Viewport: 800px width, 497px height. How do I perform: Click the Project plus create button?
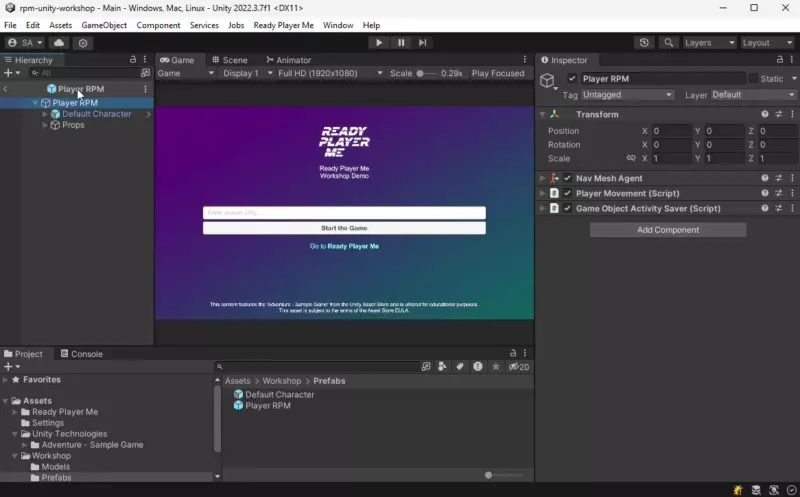pos(11,366)
